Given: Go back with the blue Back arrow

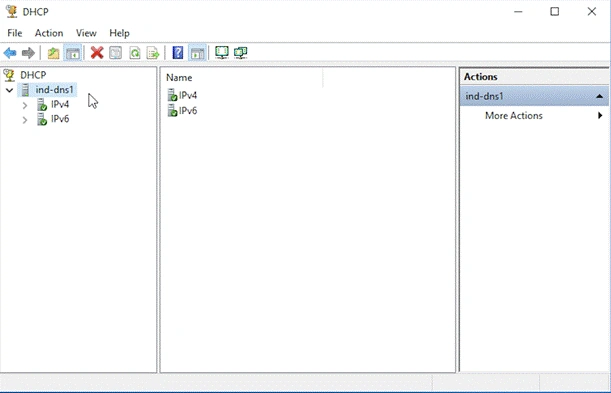Looking at the screenshot, I should (x=10, y=53).
